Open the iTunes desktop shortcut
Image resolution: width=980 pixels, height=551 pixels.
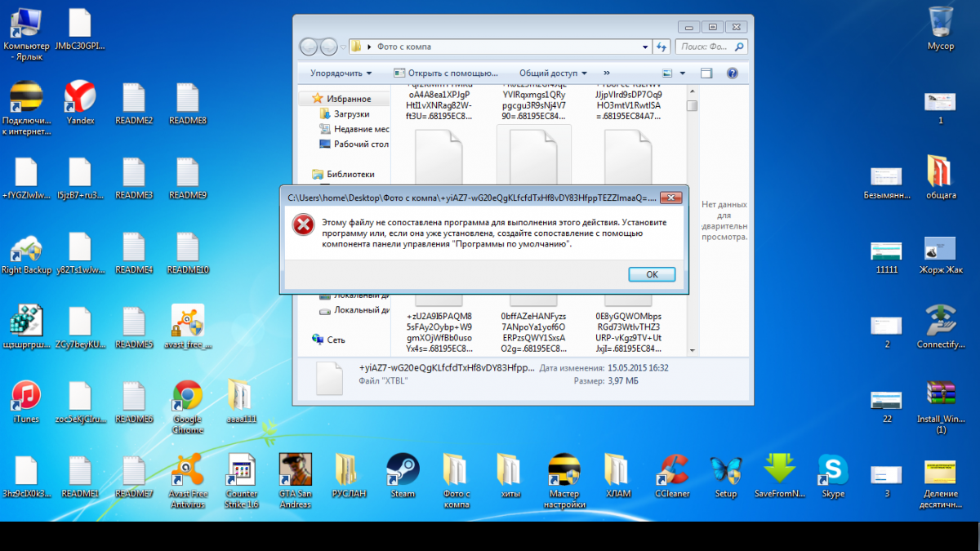coord(26,397)
